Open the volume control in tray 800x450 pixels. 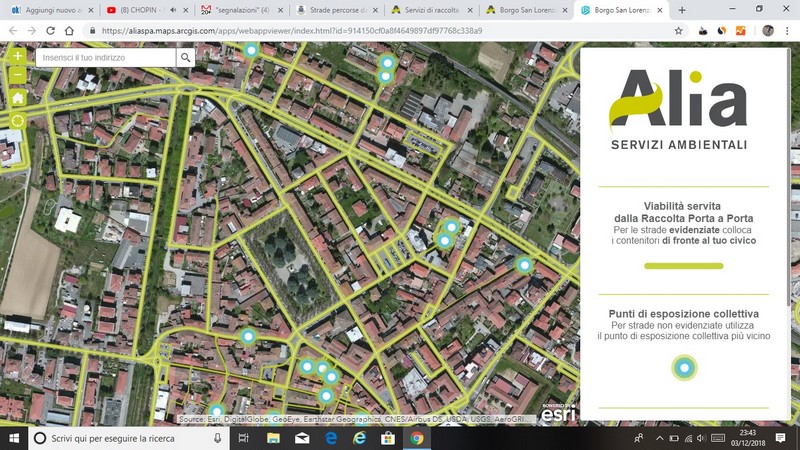[x=701, y=438]
